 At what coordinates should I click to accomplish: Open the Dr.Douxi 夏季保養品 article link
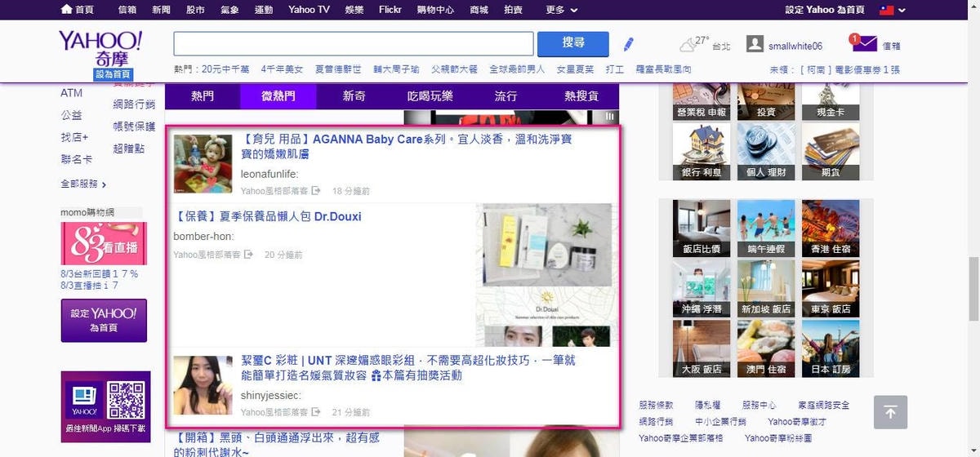coord(268,217)
